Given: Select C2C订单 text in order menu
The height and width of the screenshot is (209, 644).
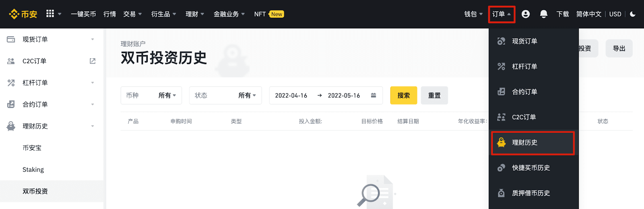Looking at the screenshot, I should 524,117.
